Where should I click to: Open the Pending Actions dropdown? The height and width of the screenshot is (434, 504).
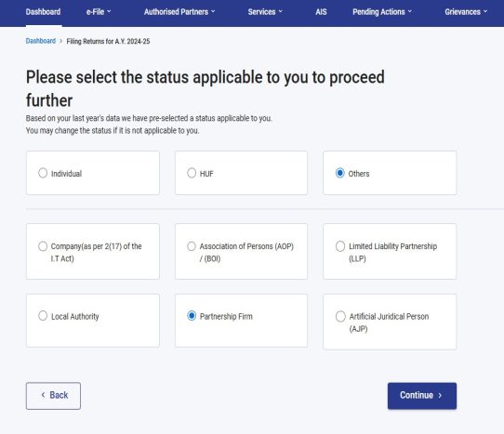[x=382, y=12]
